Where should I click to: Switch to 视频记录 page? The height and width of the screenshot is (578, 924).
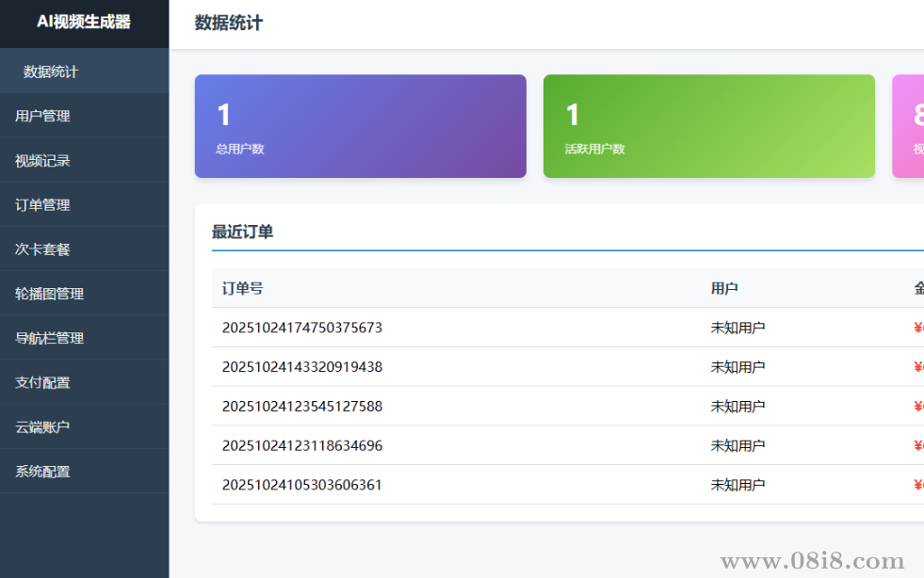(41, 160)
